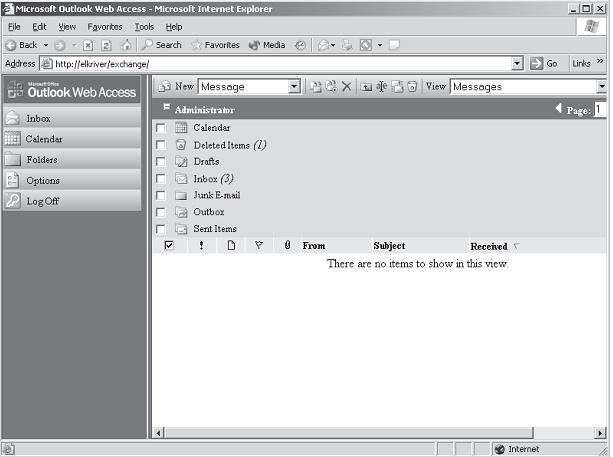Open the File menu
Image resolution: width=613 pixels, height=457 pixels.
pyautogui.click(x=14, y=27)
